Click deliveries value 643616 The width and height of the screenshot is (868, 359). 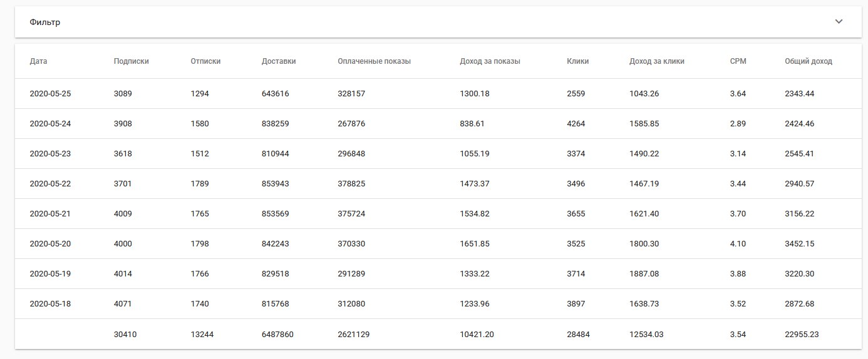click(276, 94)
